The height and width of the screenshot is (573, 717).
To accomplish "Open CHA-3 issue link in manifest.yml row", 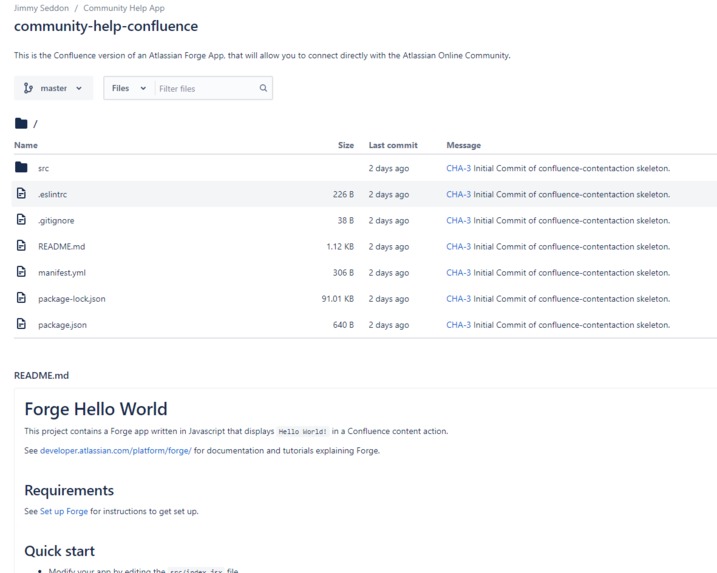I will click(458, 273).
